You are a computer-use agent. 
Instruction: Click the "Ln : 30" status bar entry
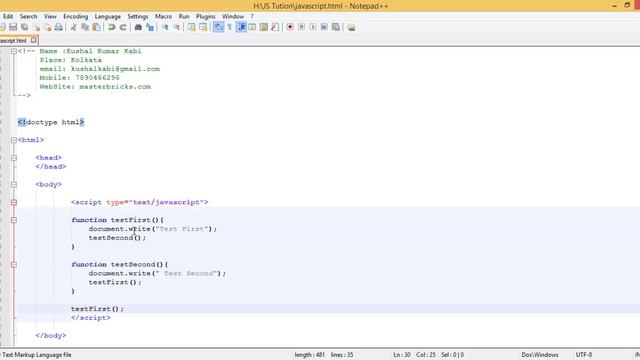[x=402, y=355]
